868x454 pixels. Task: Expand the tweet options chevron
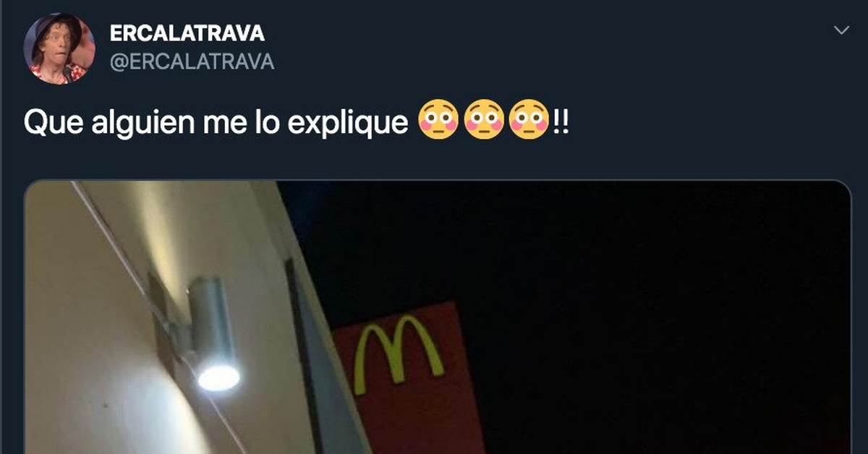click(x=841, y=30)
